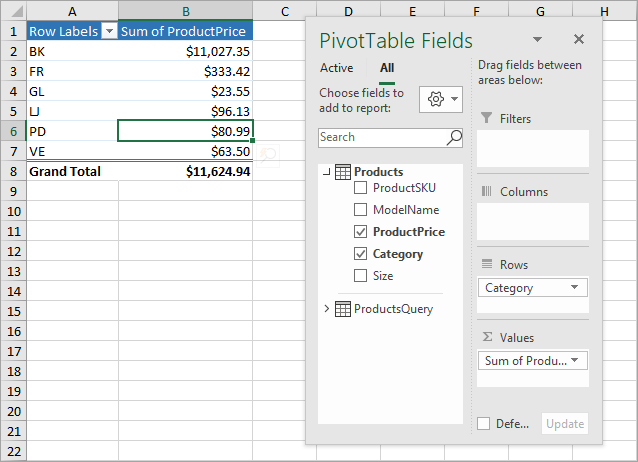638x462 pixels.
Task: Select the FR row label cell
Action: coord(72,71)
